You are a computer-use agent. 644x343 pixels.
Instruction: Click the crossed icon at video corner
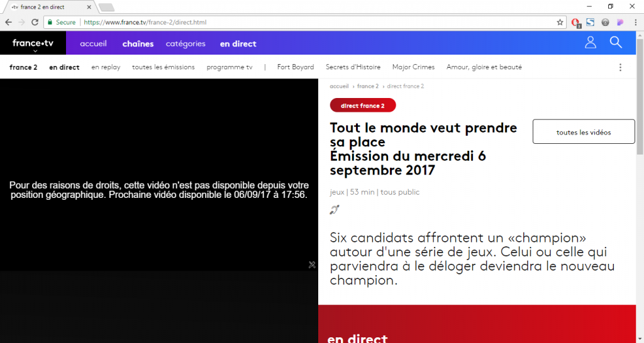tap(312, 264)
